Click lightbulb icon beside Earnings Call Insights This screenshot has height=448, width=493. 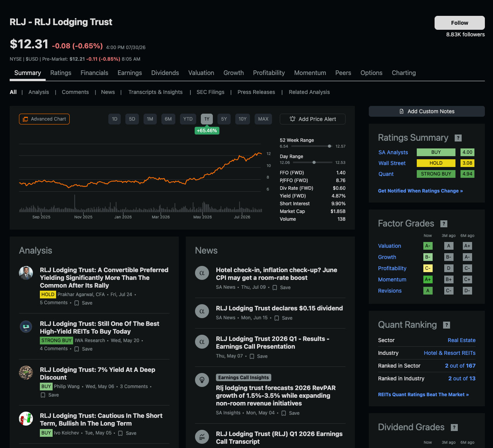pos(202,380)
